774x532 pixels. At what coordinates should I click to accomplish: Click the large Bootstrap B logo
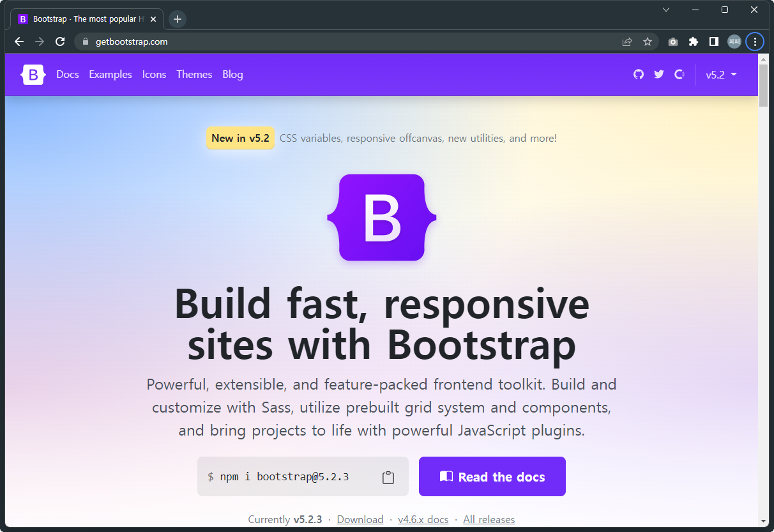(382, 218)
